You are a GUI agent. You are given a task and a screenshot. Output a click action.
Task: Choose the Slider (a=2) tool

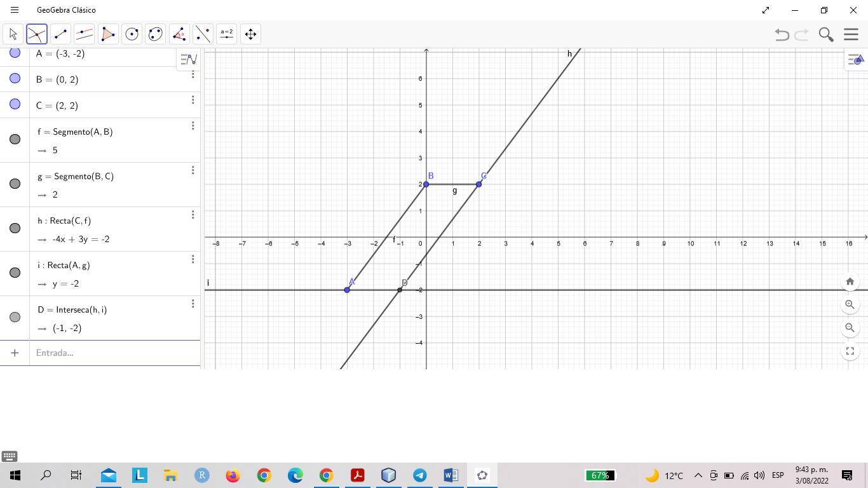227,34
